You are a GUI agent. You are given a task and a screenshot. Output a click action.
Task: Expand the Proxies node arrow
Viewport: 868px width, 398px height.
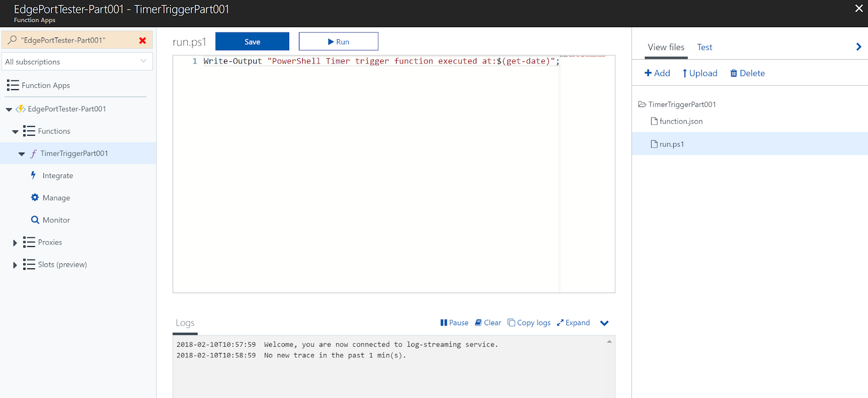click(x=15, y=243)
